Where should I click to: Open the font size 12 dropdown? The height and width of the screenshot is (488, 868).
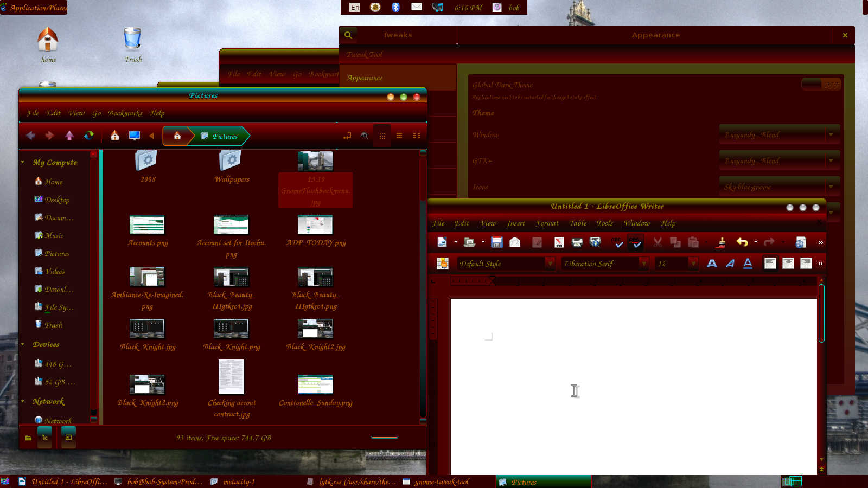tap(693, 264)
